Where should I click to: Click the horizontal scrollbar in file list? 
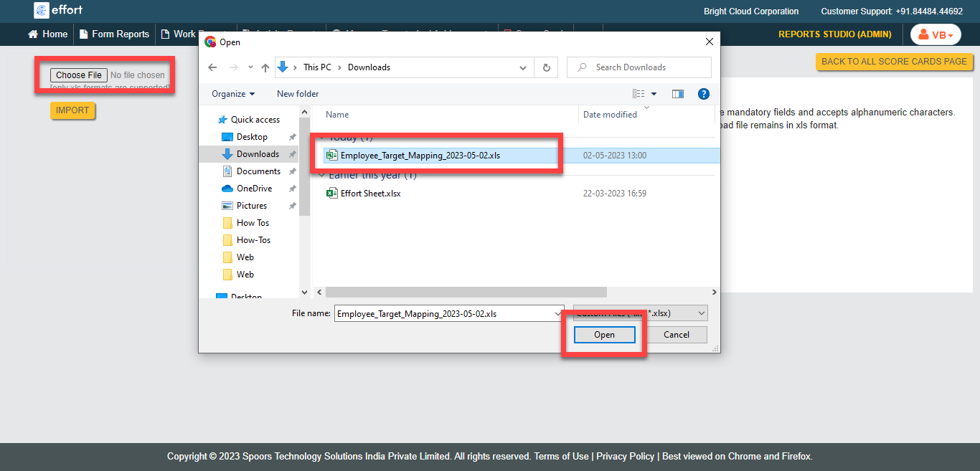(x=466, y=292)
